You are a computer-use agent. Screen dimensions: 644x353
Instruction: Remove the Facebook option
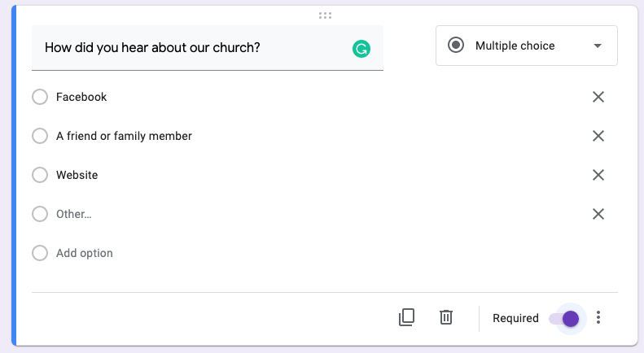pos(598,97)
